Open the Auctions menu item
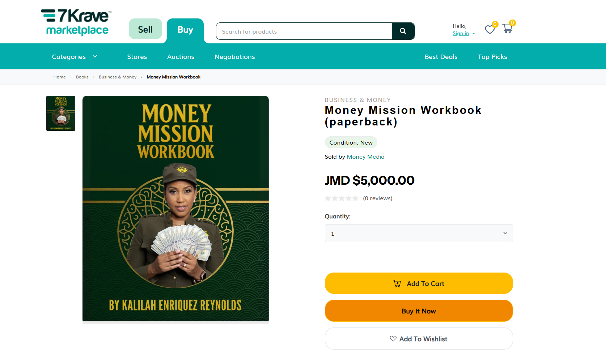 point(181,57)
